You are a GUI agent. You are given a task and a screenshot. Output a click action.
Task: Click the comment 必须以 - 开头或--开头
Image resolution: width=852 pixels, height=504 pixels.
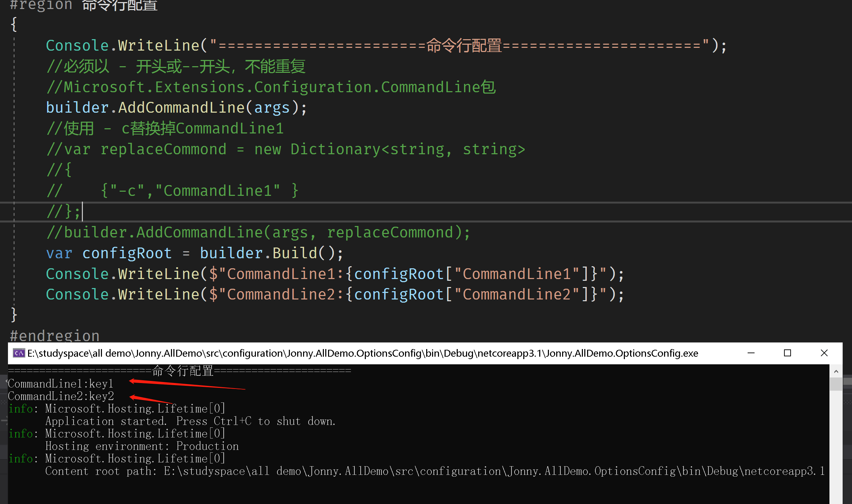[x=176, y=66]
